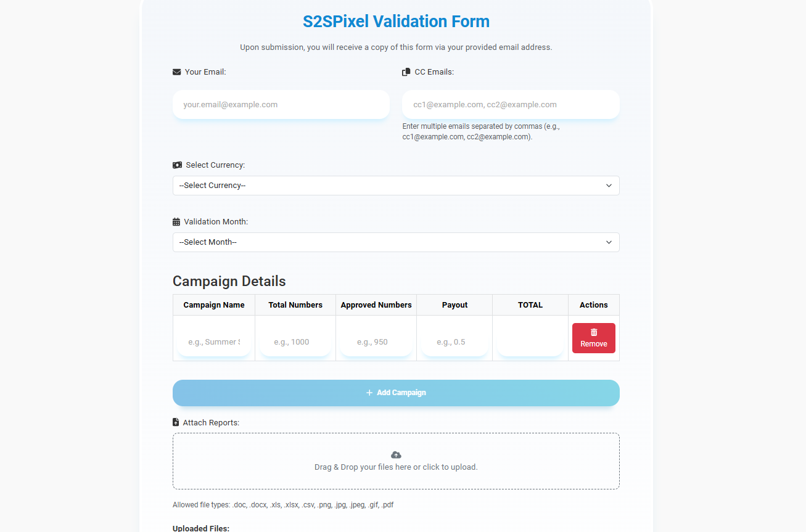
Task: Click the file icon beside Attach Reports
Action: click(175, 422)
